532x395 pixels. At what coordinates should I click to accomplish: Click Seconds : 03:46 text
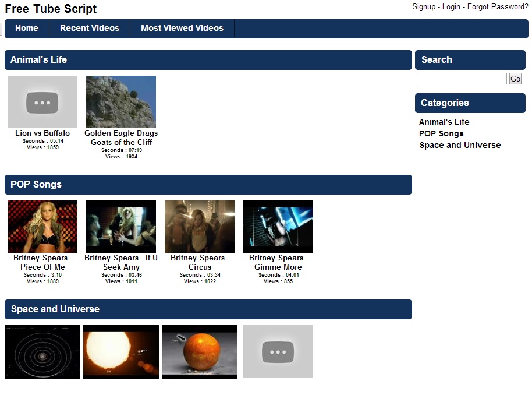[122, 275]
